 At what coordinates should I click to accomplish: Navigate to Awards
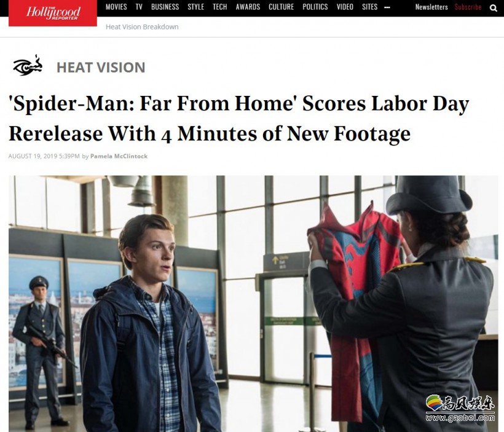(x=248, y=7)
